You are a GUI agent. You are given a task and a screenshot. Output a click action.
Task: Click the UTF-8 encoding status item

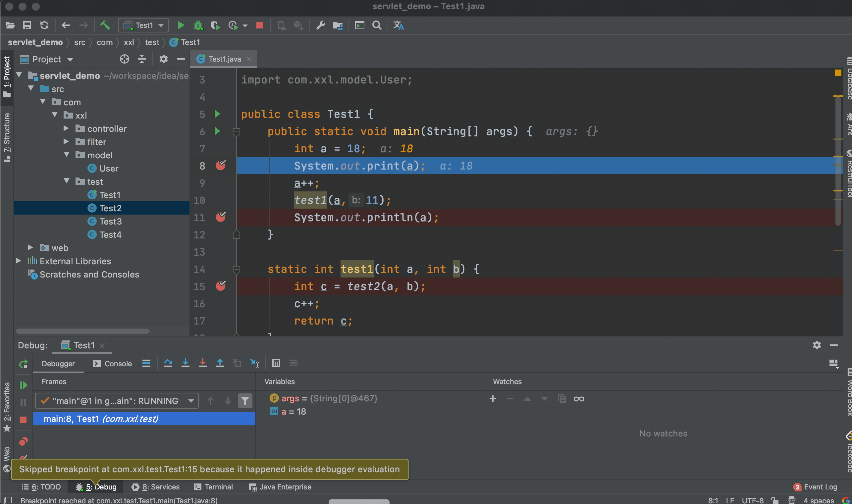pos(753,501)
